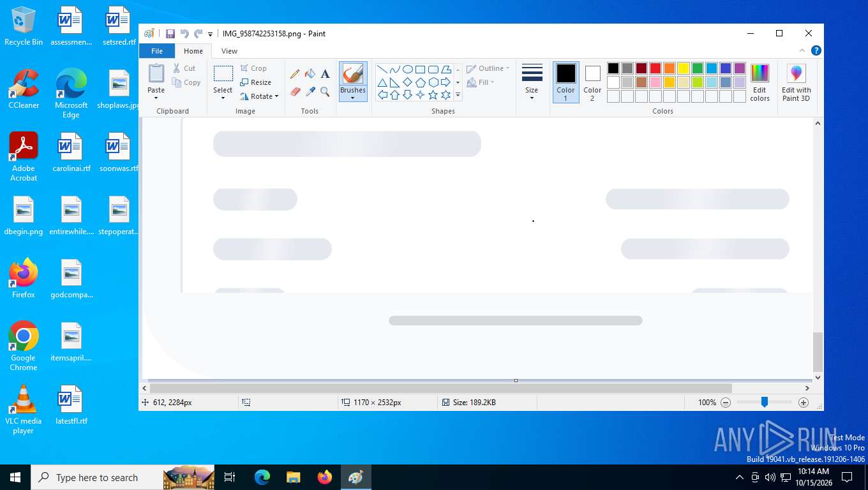This screenshot has height=490, width=868.
Task: Switch to the Home tab
Action: point(193,51)
